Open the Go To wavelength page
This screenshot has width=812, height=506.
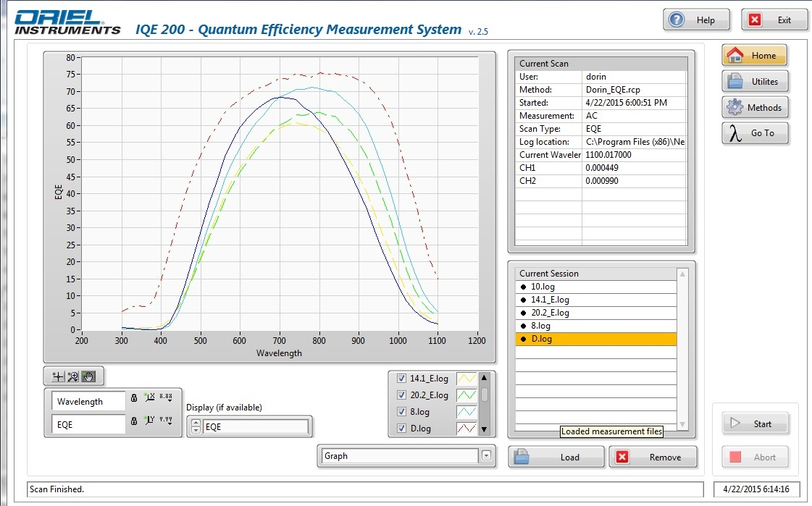coord(755,133)
